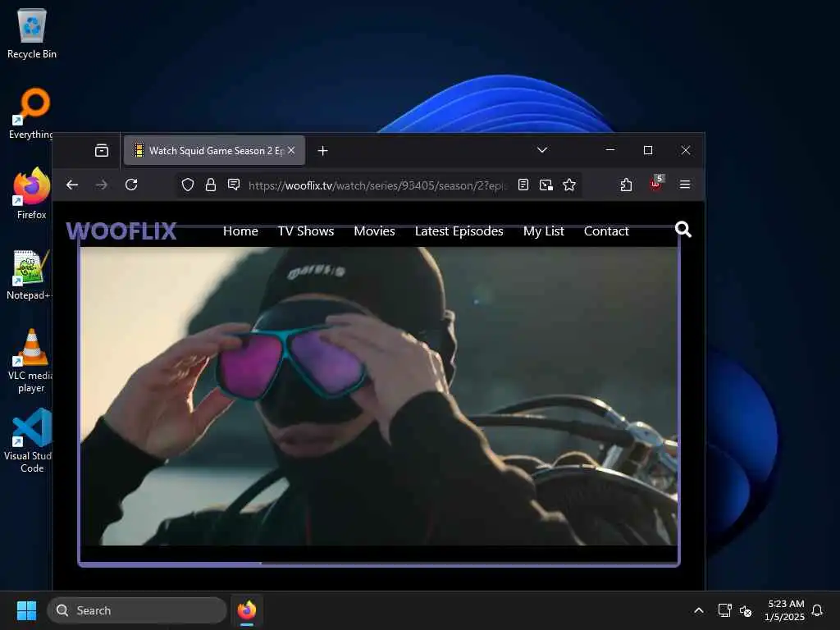Open the Windows Start menu
Image resolution: width=840 pixels, height=630 pixels.
(x=26, y=610)
